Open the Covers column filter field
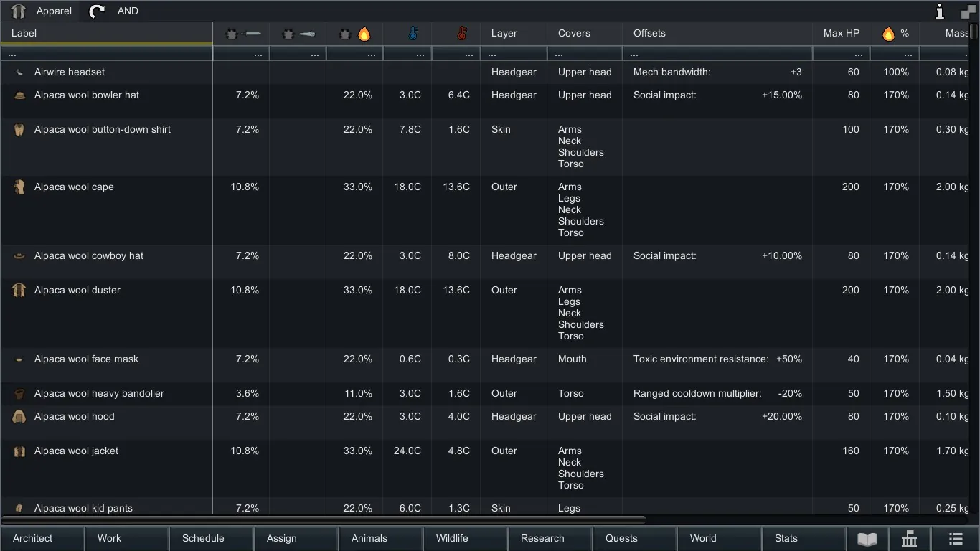The width and height of the screenshot is (980, 551). (x=584, y=54)
